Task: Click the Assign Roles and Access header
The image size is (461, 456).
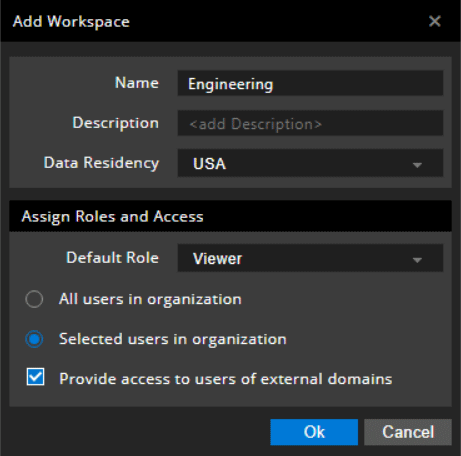Action: pyautogui.click(x=230, y=216)
